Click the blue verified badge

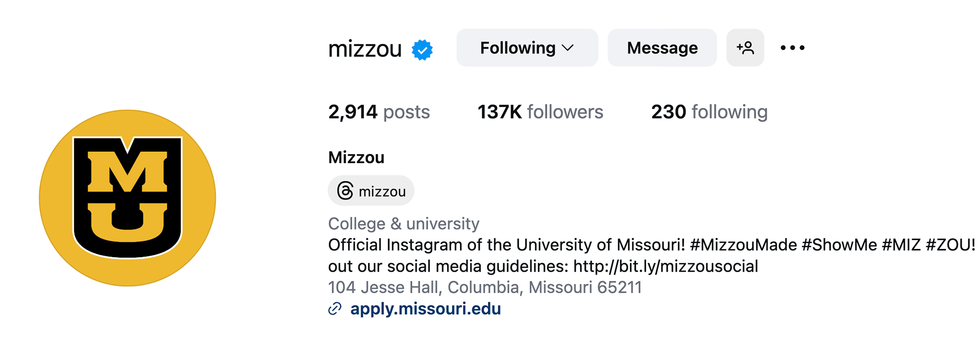point(422,50)
